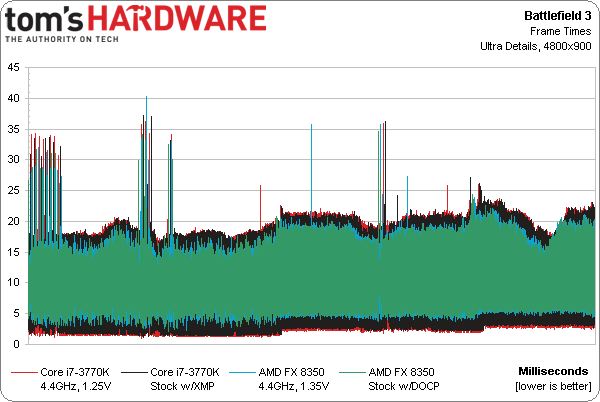Viewport: 600px width, 402px height.
Task: Click THE AUTHORITY ON TECH tagline
Action: click(x=62, y=39)
